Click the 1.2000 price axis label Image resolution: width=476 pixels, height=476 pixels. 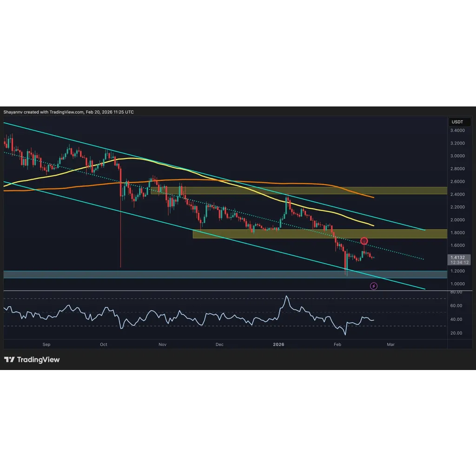[x=457, y=271]
